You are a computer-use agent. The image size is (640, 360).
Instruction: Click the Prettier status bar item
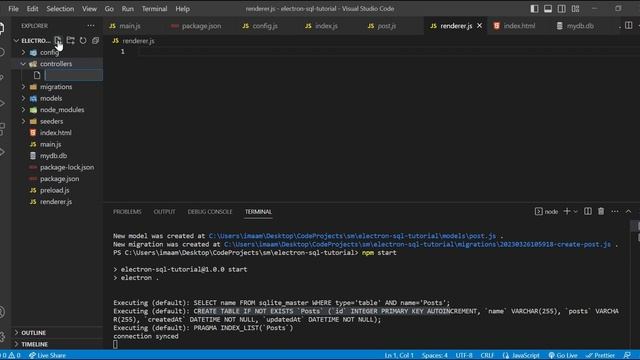point(601,356)
